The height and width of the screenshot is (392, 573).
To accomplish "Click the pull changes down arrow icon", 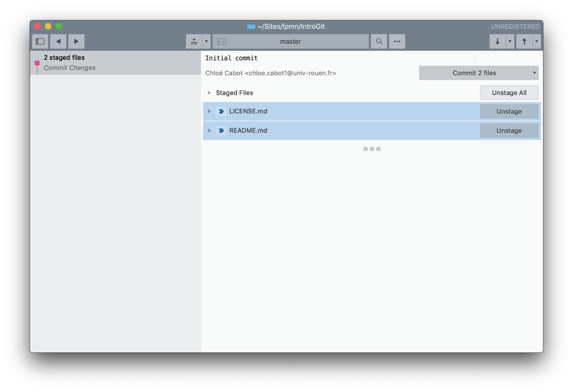I will [498, 41].
